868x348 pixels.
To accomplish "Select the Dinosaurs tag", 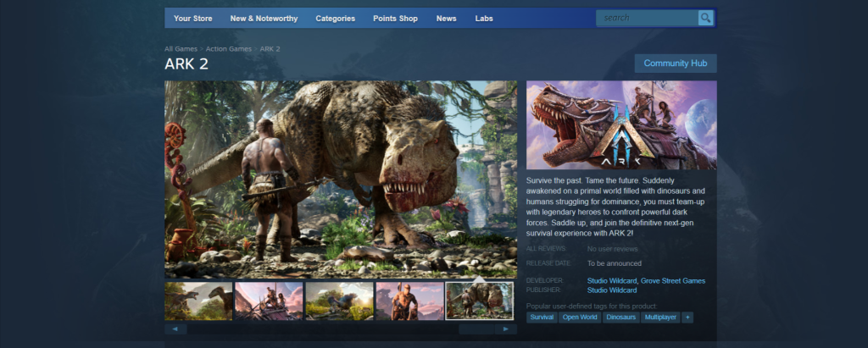I will tap(620, 317).
